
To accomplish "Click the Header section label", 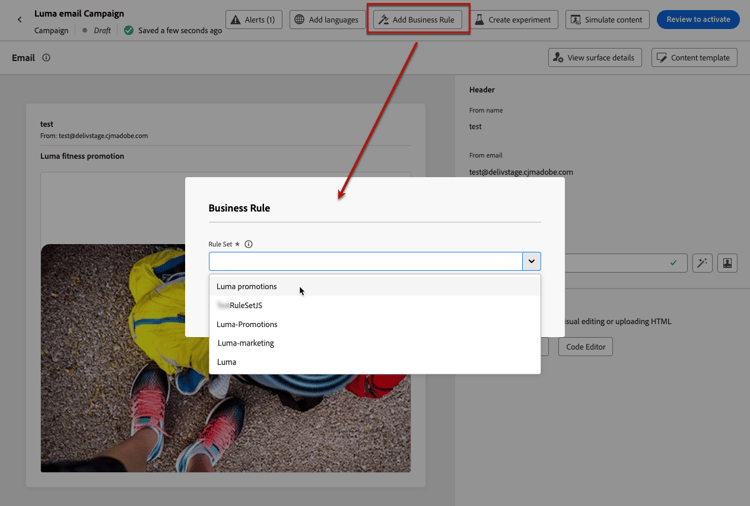I will coord(482,89).
